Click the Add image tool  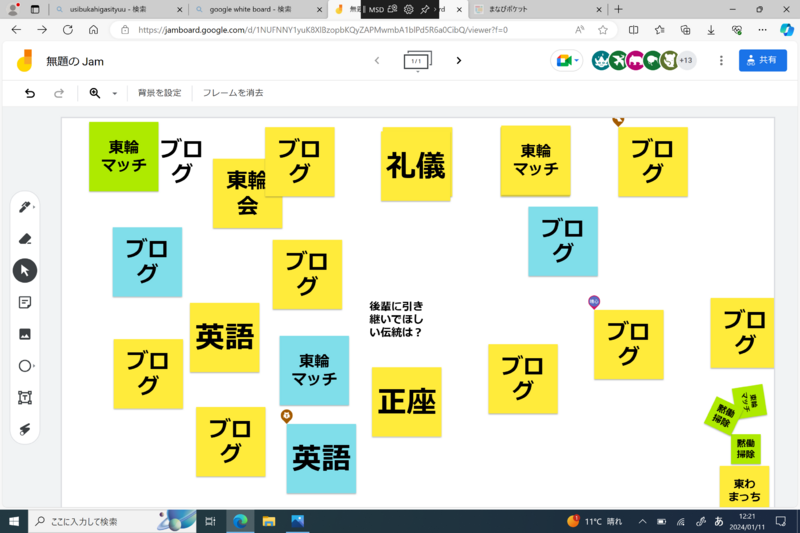point(25,334)
